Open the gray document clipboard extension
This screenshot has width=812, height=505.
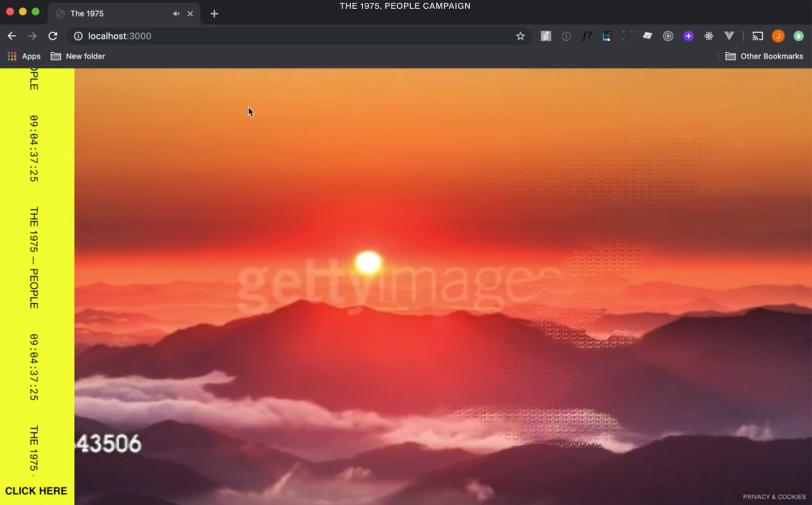tap(546, 36)
